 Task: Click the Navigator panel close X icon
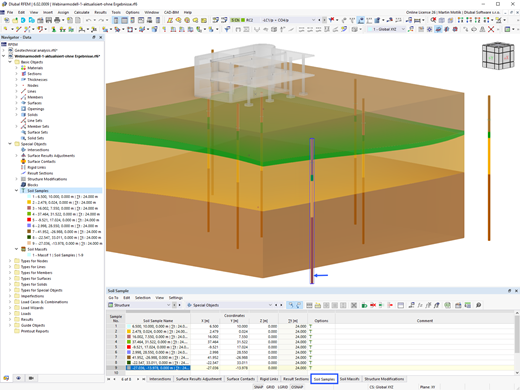tap(101, 37)
